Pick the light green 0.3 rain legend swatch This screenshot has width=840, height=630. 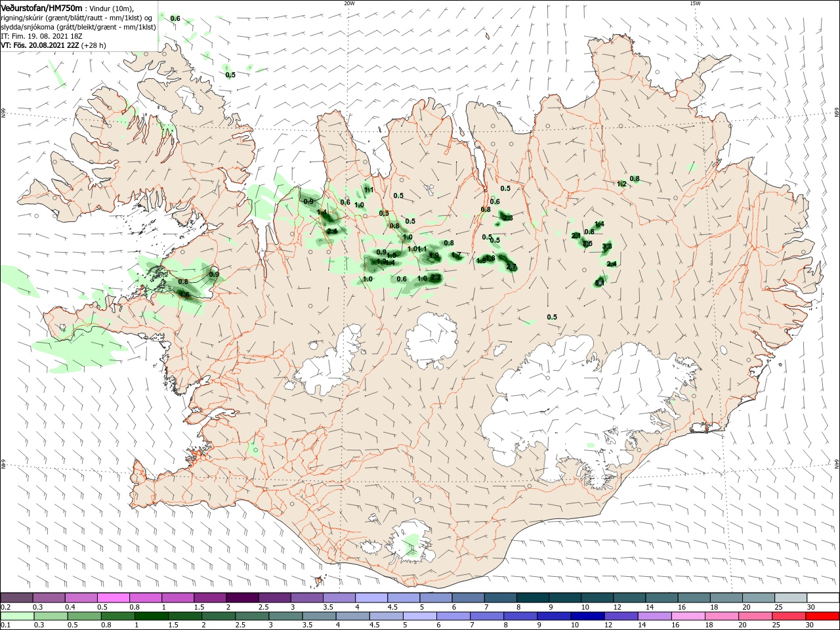pyautogui.click(x=51, y=616)
